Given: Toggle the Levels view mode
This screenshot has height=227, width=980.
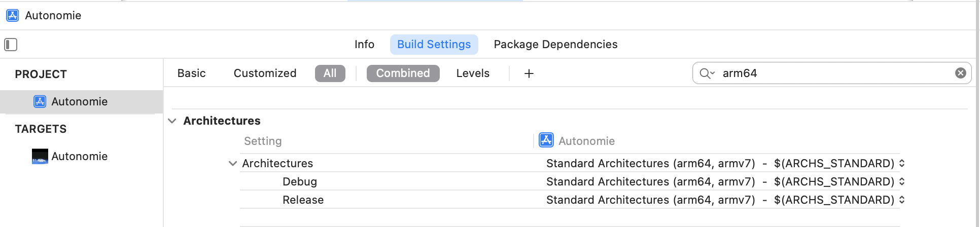Looking at the screenshot, I should tap(473, 73).
